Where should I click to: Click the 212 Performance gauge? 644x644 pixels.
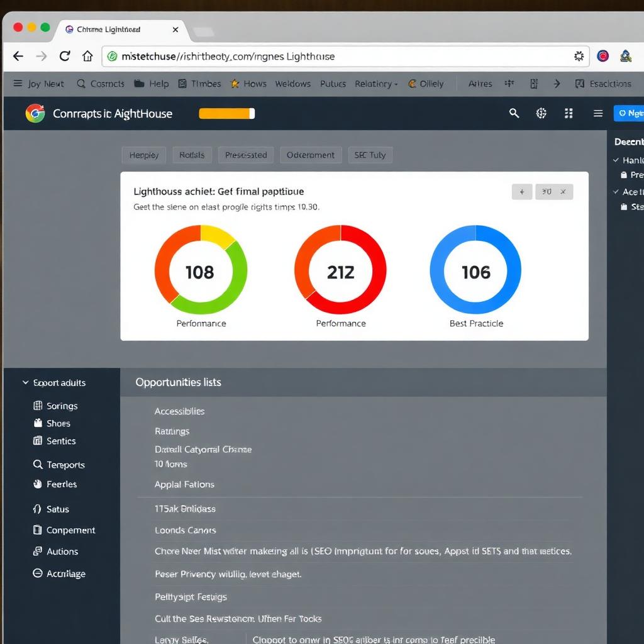(x=340, y=270)
